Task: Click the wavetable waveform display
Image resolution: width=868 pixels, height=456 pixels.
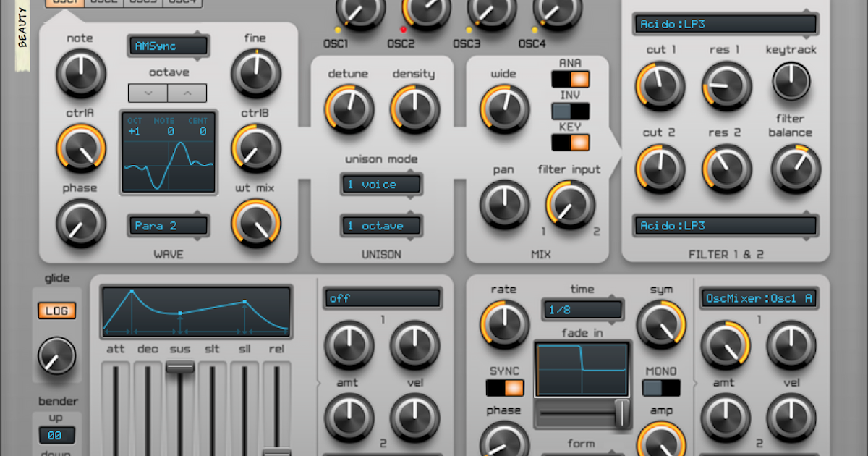Action: click(169, 152)
